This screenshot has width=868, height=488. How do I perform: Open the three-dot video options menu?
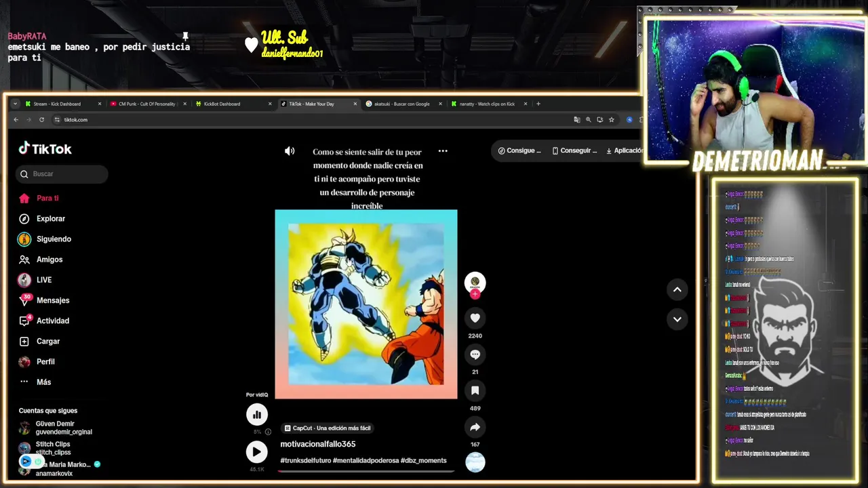pyautogui.click(x=443, y=151)
